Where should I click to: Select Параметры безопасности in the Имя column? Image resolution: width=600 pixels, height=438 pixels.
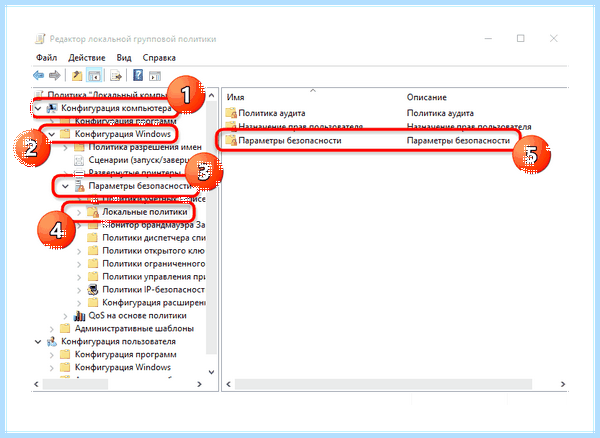click(290, 141)
